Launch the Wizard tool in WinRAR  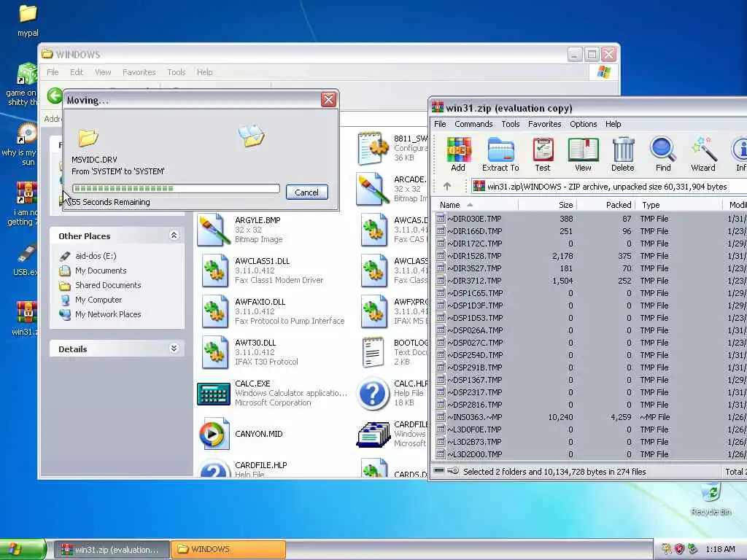(703, 154)
